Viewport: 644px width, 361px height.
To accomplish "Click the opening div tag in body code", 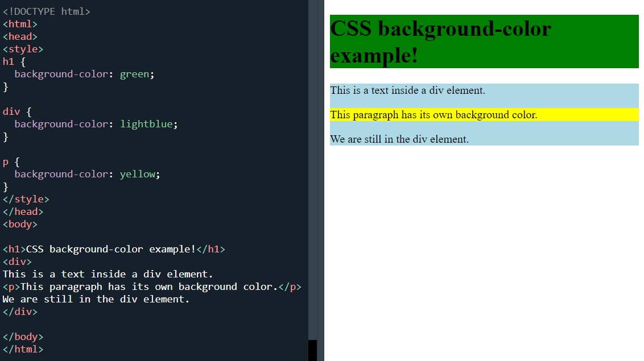I will (17, 262).
